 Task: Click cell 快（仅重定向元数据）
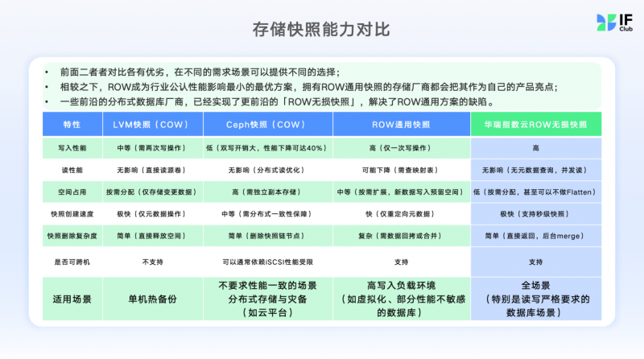(x=401, y=214)
